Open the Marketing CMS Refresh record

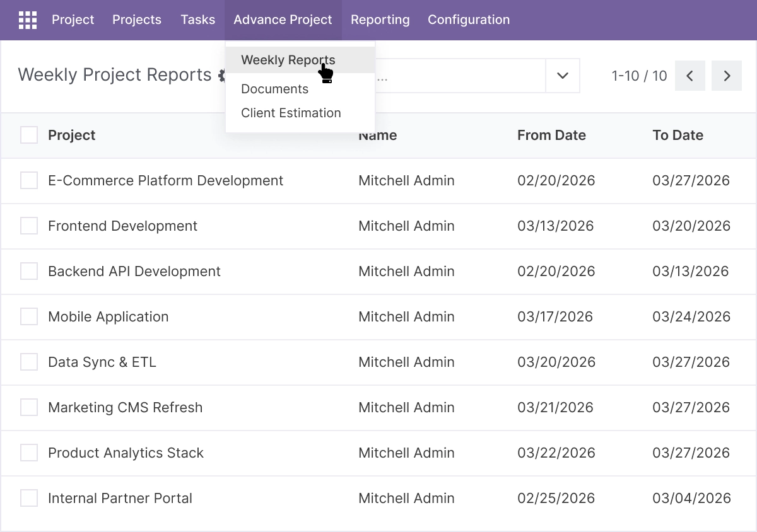[x=126, y=407]
